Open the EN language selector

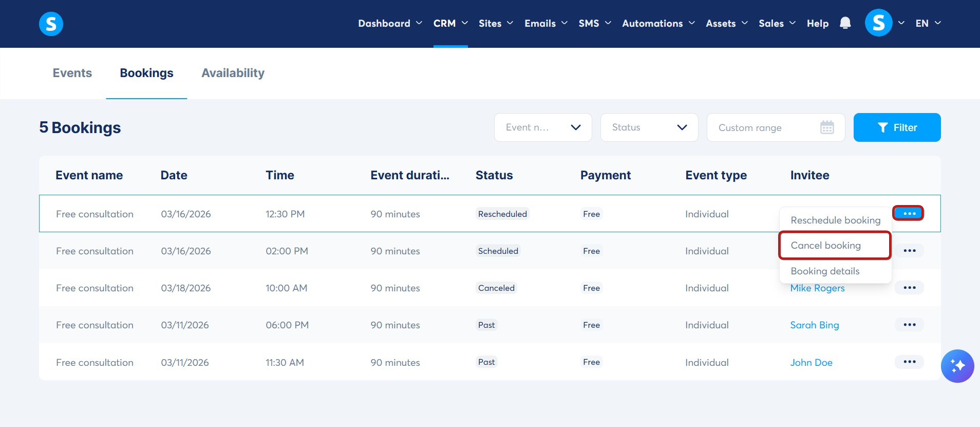tap(928, 23)
